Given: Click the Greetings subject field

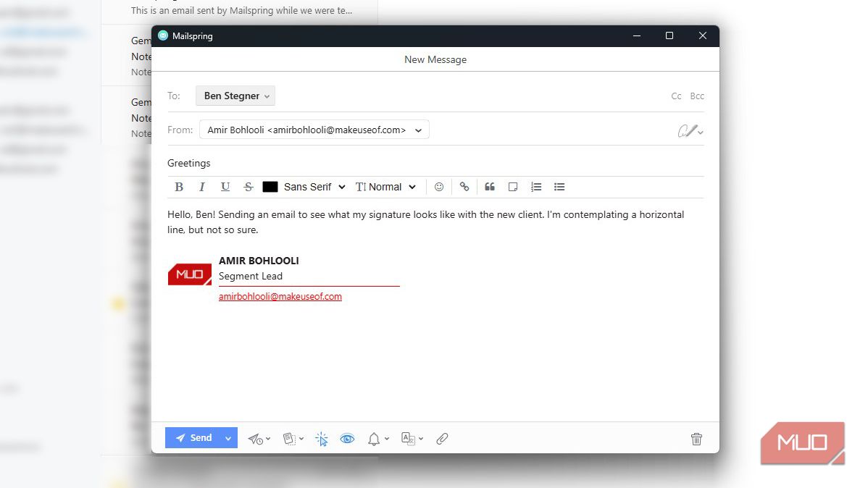Looking at the screenshot, I should tap(435, 163).
